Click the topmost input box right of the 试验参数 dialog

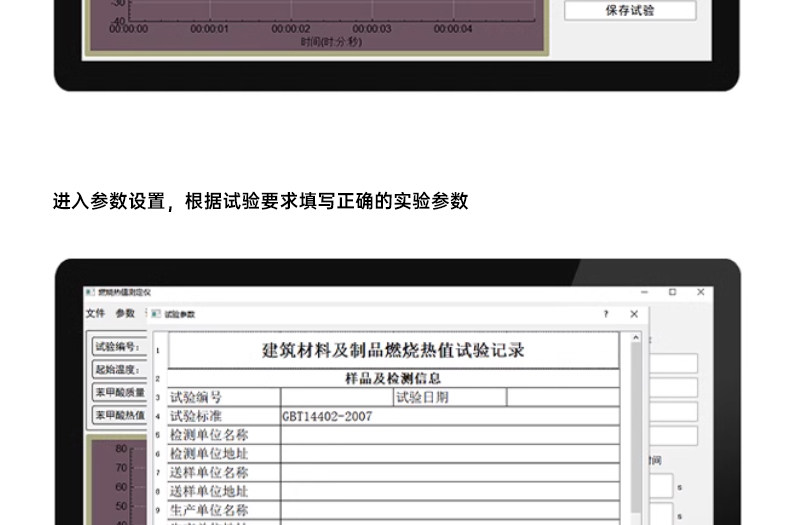tap(673, 363)
